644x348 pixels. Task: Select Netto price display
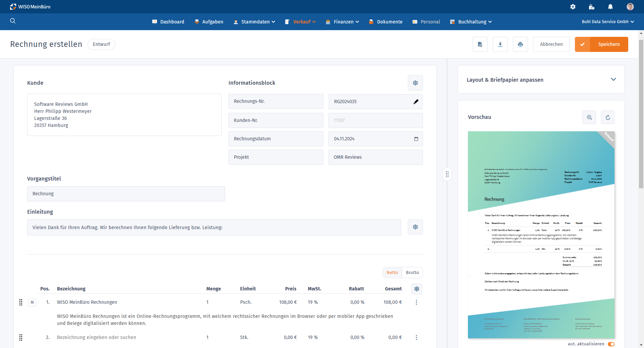[392, 273]
